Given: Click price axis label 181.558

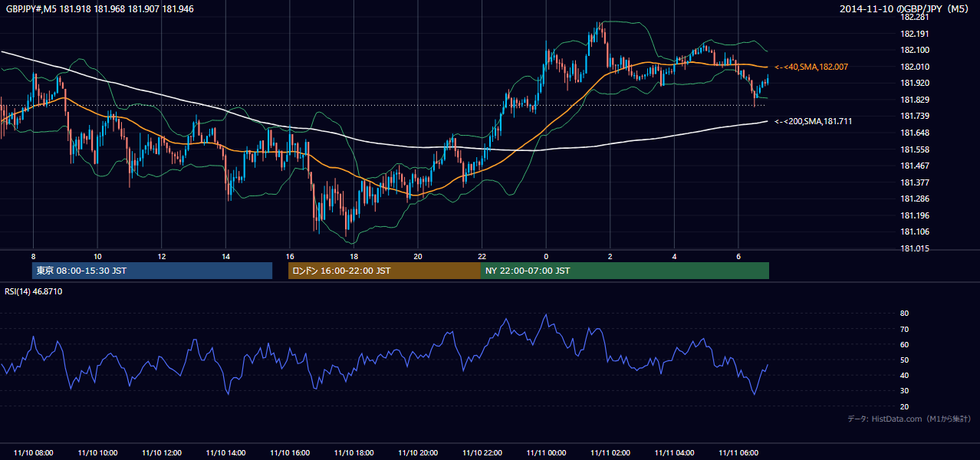Looking at the screenshot, I should (915, 149).
